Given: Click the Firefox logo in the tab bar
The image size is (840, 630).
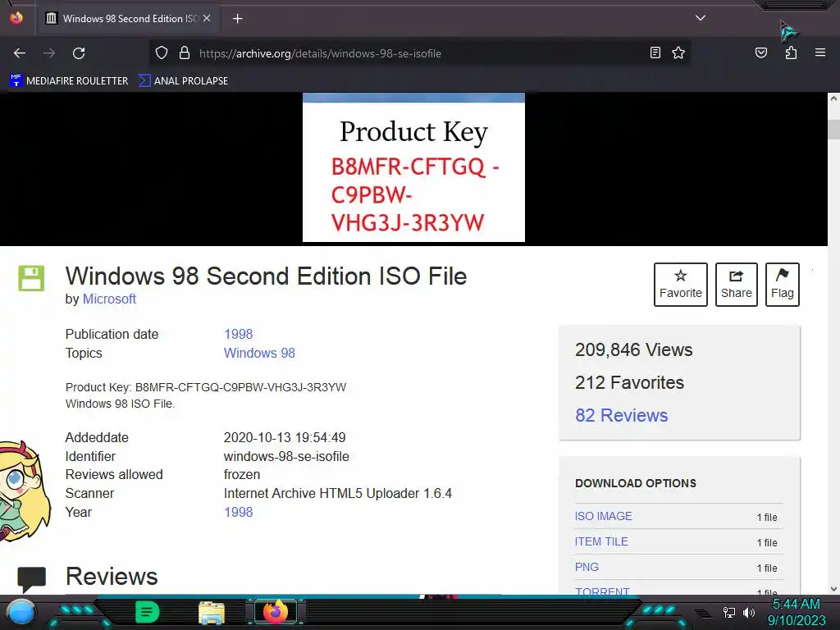Looking at the screenshot, I should click(x=16, y=18).
